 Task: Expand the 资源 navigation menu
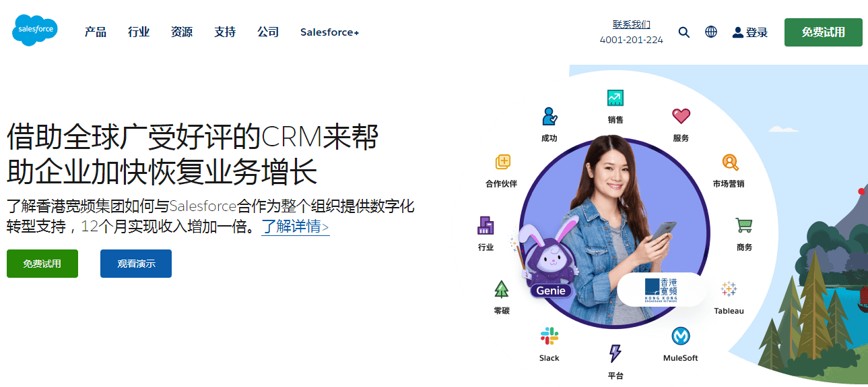pos(182,32)
